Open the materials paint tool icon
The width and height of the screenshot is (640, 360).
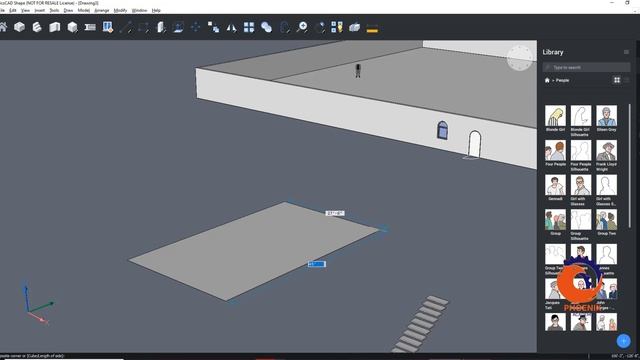click(337, 27)
